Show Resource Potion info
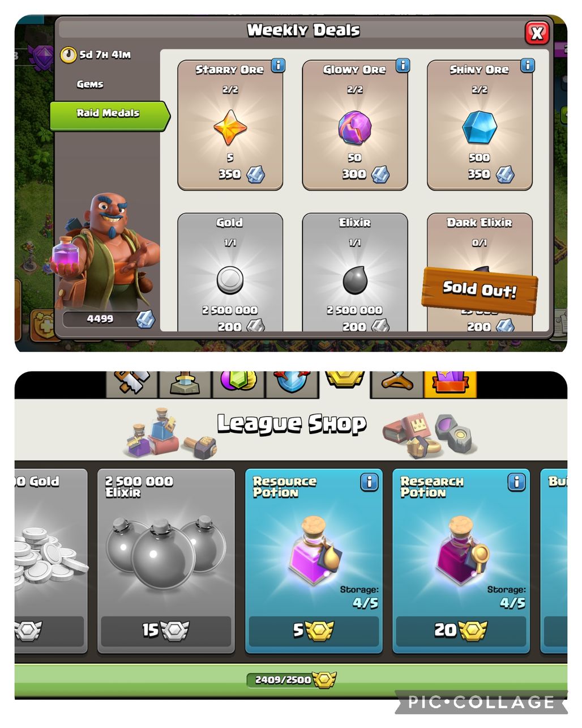 point(369,482)
